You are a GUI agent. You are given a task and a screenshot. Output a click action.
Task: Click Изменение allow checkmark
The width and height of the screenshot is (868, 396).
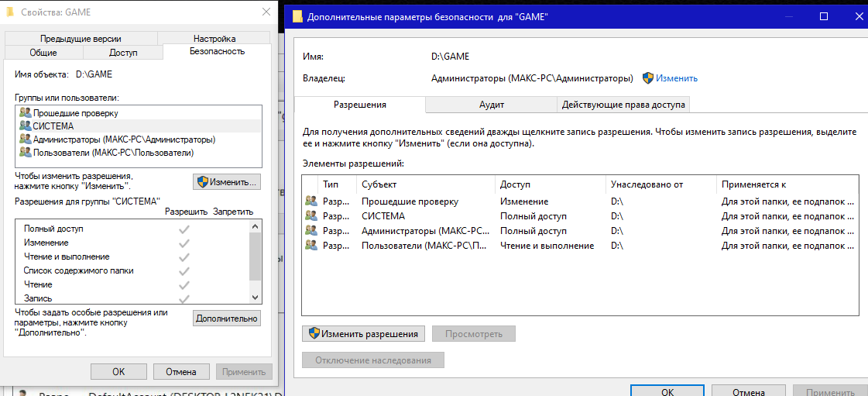point(184,243)
